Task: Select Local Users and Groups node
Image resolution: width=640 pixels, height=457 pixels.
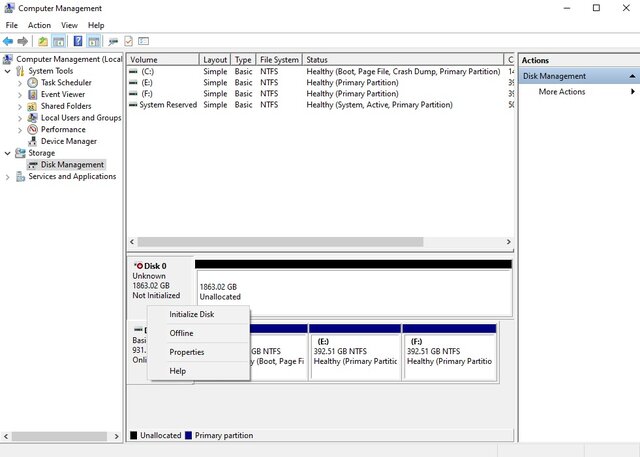Action: pyautogui.click(x=80, y=118)
